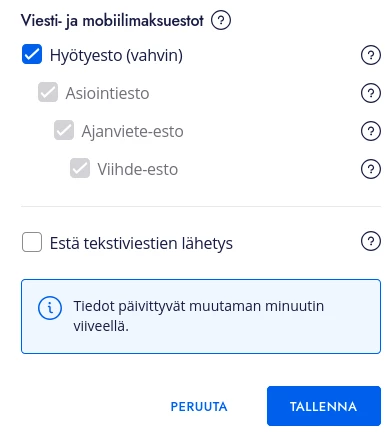Screen dimensions: 389x438
Task: Click the help icon beside Hyötyesto (vahvin)
Action: (371, 55)
